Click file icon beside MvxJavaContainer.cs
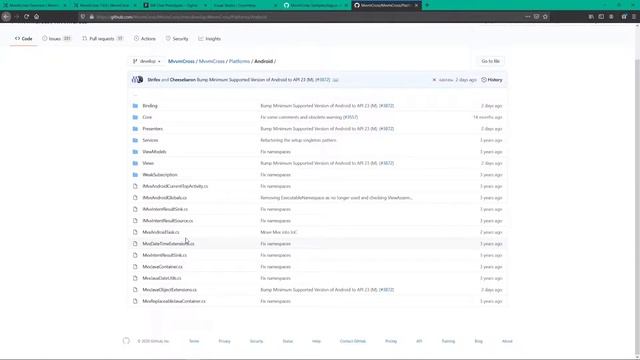This screenshot has height=360, width=640. 135,267
